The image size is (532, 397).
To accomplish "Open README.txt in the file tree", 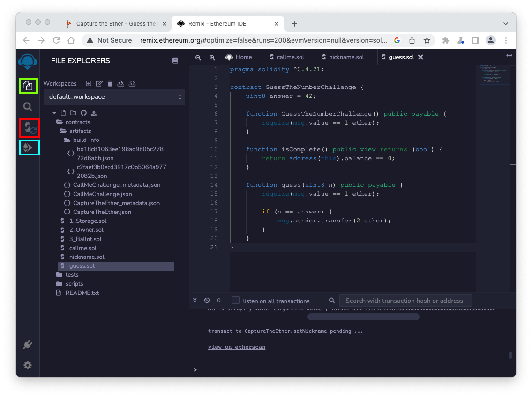I will click(x=82, y=293).
